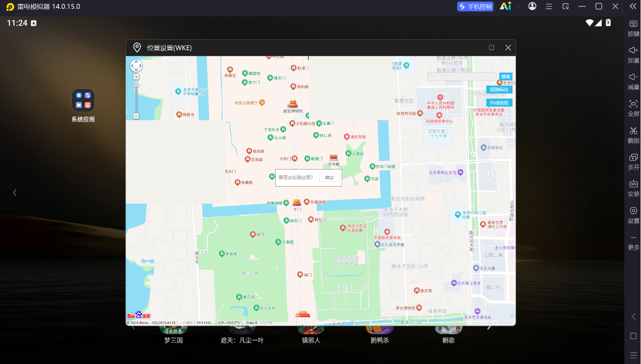Click the map pan direction control

[x=136, y=65]
